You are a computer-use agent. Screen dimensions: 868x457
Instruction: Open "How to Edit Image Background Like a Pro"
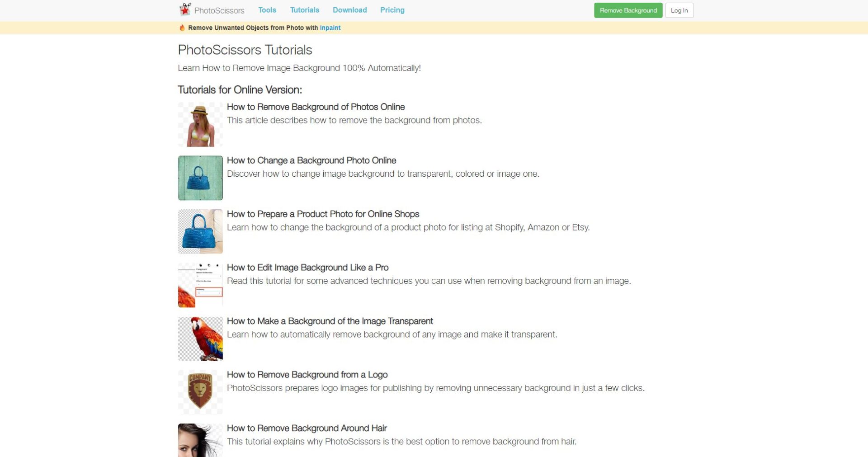coord(307,268)
